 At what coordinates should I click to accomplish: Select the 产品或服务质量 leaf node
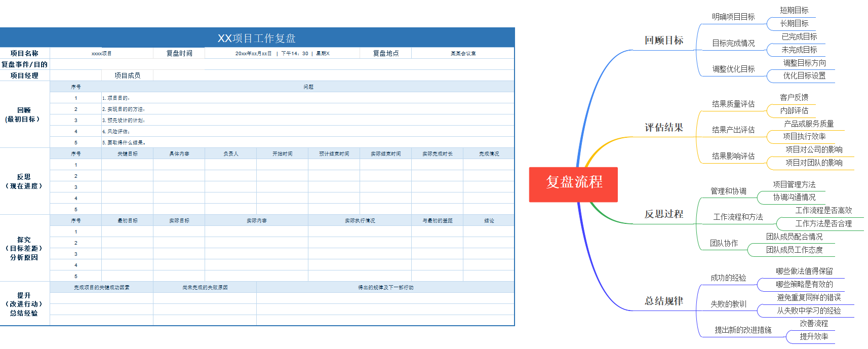coord(808,124)
